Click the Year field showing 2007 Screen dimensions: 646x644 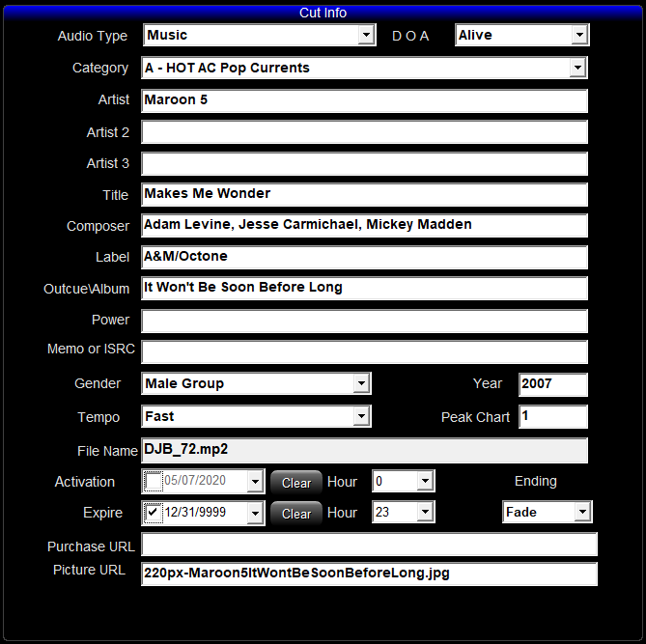553,384
